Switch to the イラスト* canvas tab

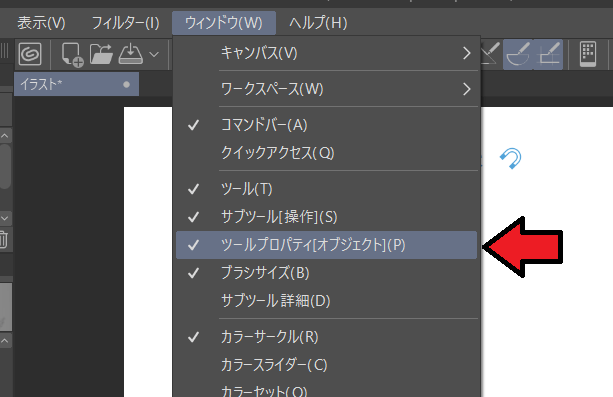click(x=77, y=84)
